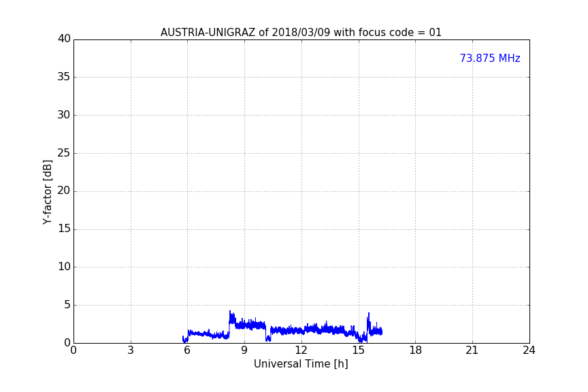Click the x-axis tick label '18'
The height and width of the screenshot is (392, 588).
416,350
